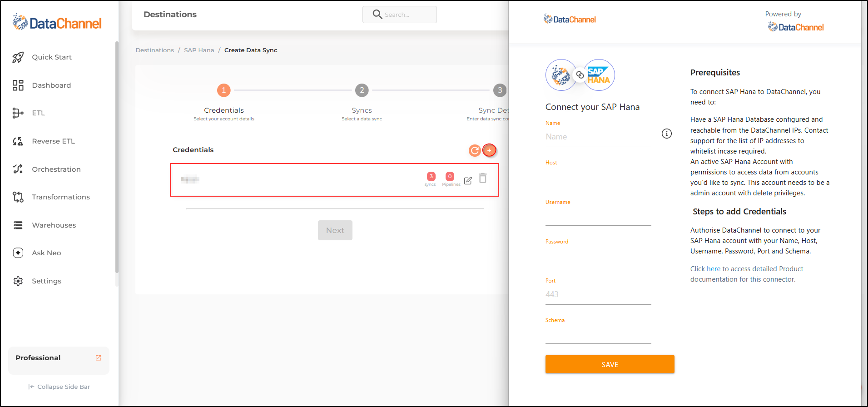Screen dimensions: 868x407
Task: Select Settings in the sidebar
Action: (46, 281)
